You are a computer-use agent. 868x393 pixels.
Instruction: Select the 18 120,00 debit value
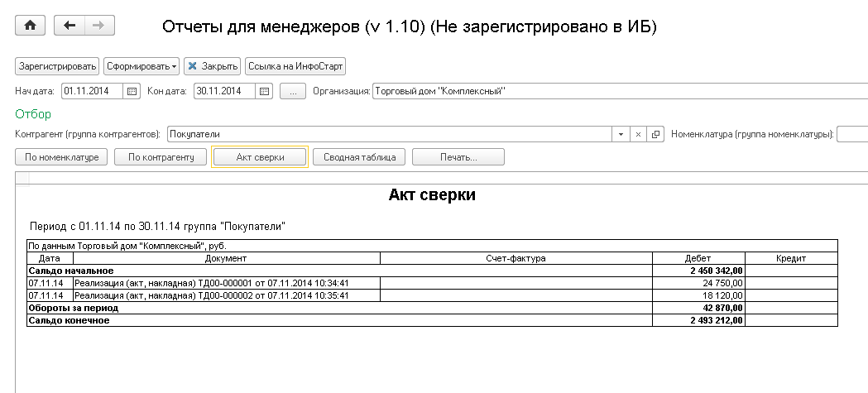point(698,295)
